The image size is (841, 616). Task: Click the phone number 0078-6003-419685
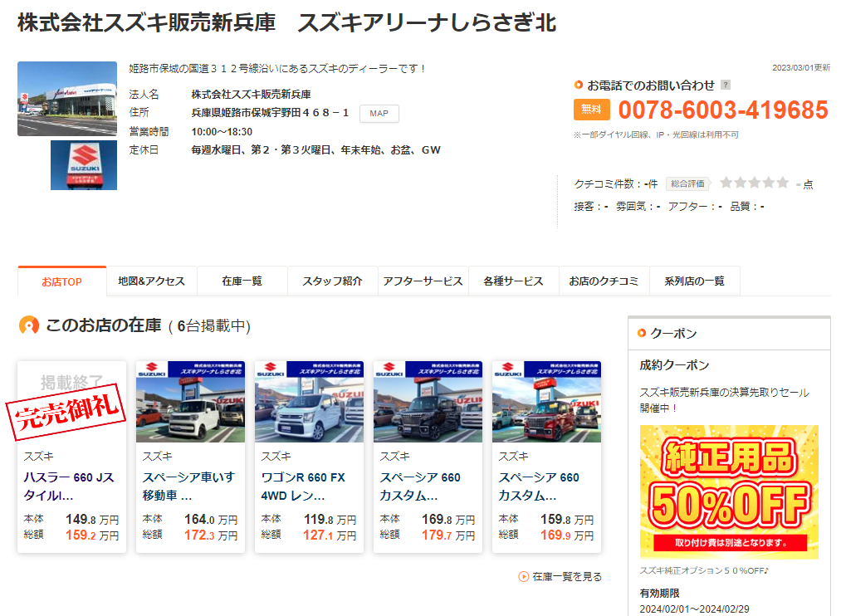(x=723, y=110)
